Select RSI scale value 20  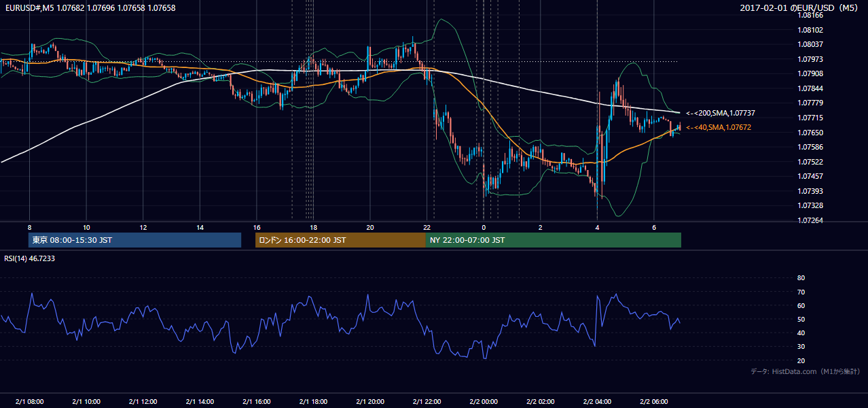[801, 360]
